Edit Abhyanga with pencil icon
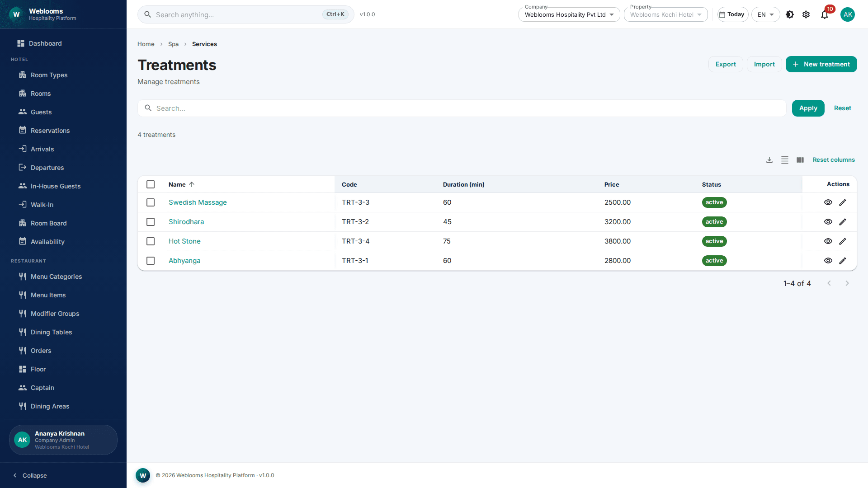The width and height of the screenshot is (868, 488). 843,261
